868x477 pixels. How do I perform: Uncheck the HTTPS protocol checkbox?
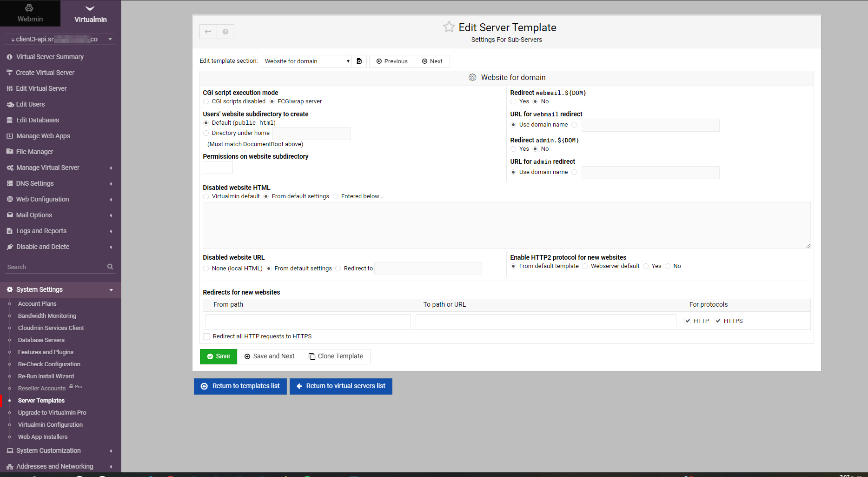pyautogui.click(x=719, y=321)
